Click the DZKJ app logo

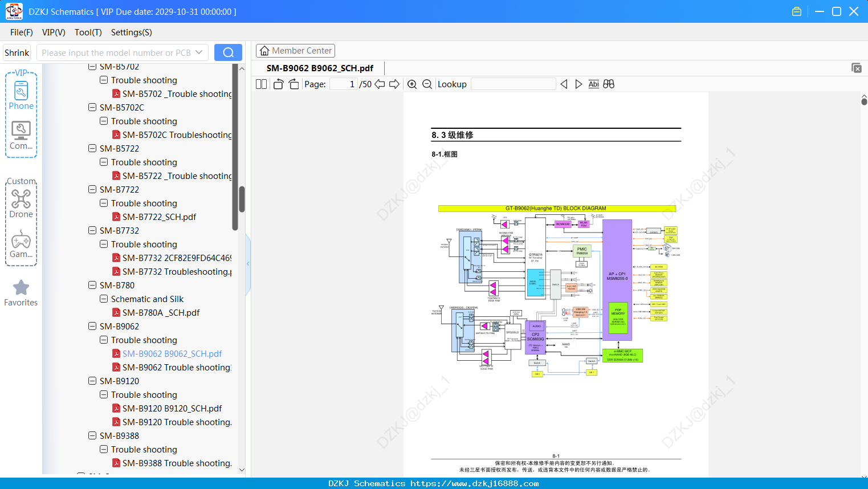pyautogui.click(x=14, y=11)
